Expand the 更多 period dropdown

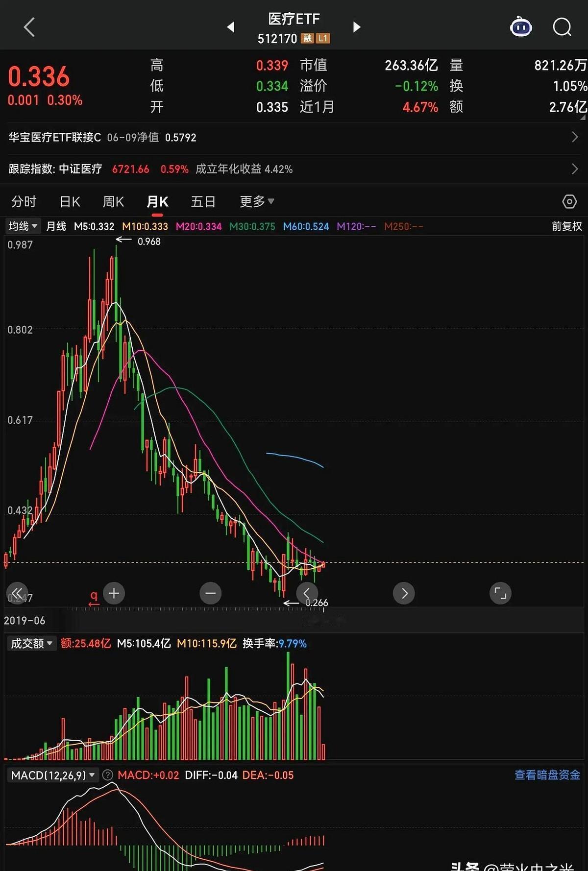[257, 201]
